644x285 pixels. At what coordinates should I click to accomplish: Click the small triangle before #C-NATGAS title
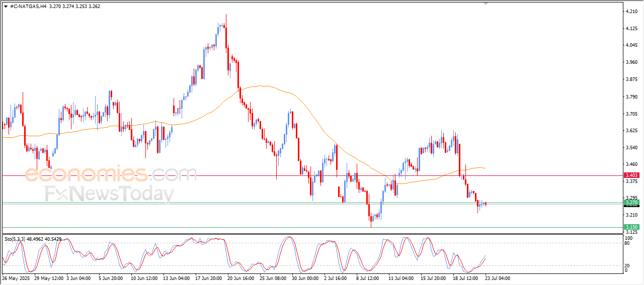pos(6,7)
